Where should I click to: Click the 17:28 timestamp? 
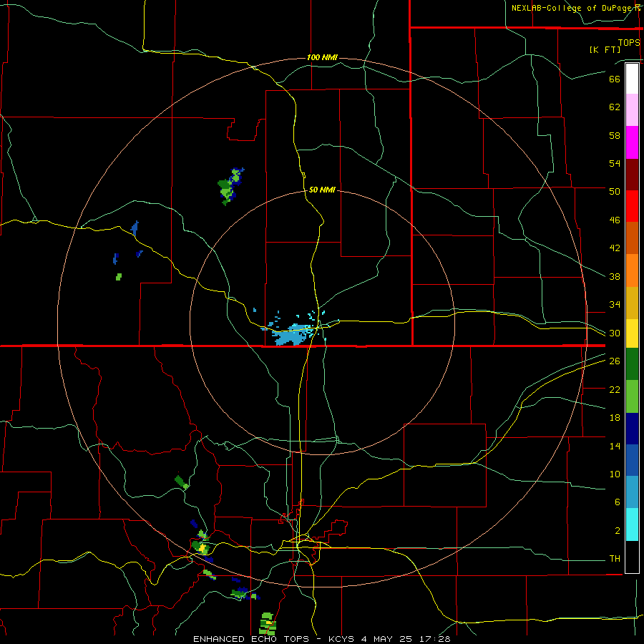435,639
